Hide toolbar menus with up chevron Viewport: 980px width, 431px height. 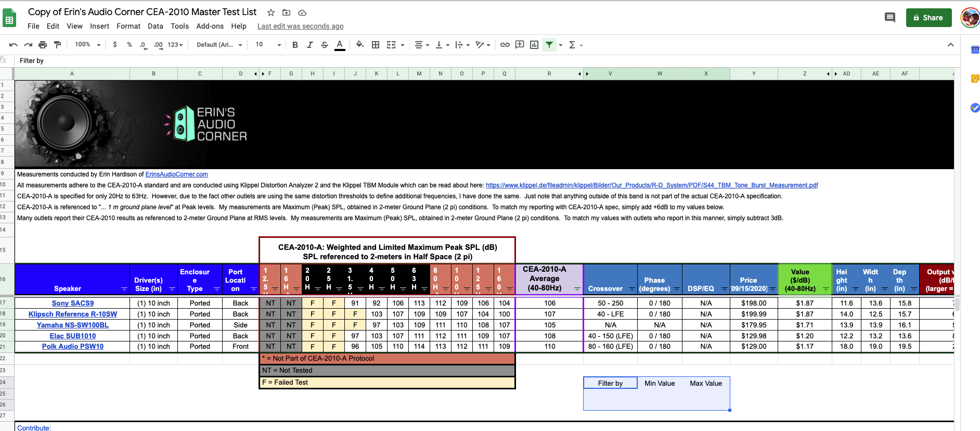coord(951,45)
